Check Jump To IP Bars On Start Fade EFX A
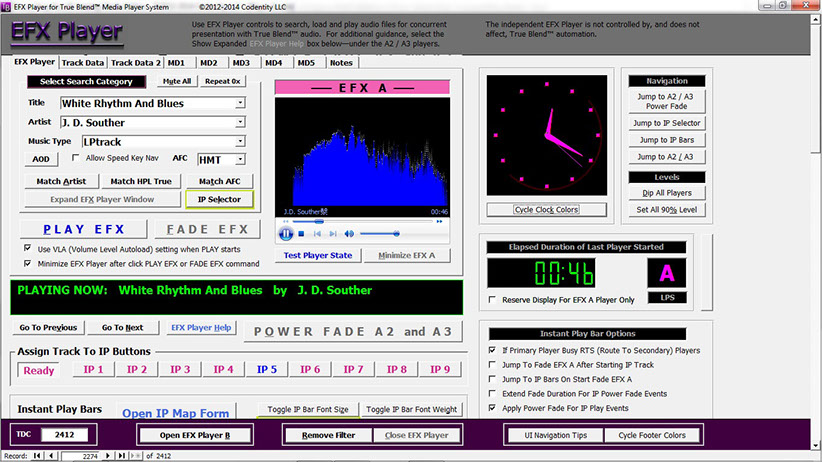Image resolution: width=822 pixels, height=462 pixels. pos(491,380)
